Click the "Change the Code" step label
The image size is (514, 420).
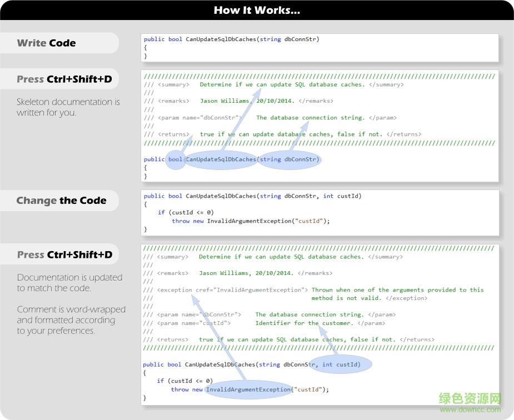(x=61, y=201)
